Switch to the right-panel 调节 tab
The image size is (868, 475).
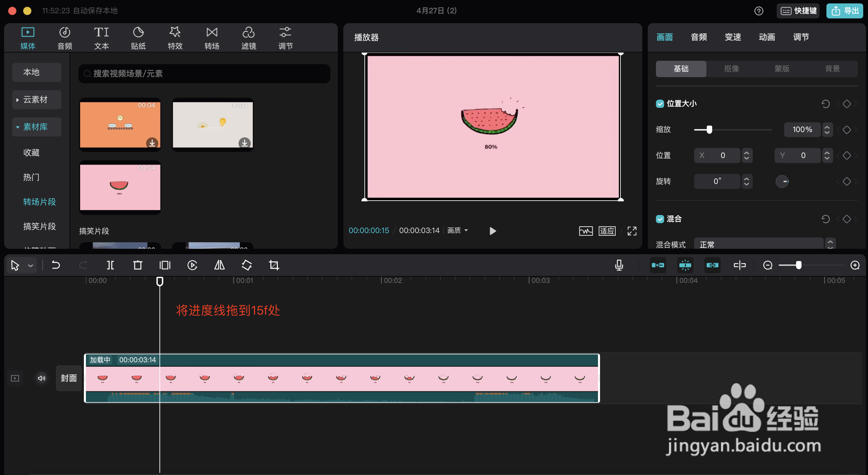coord(801,37)
